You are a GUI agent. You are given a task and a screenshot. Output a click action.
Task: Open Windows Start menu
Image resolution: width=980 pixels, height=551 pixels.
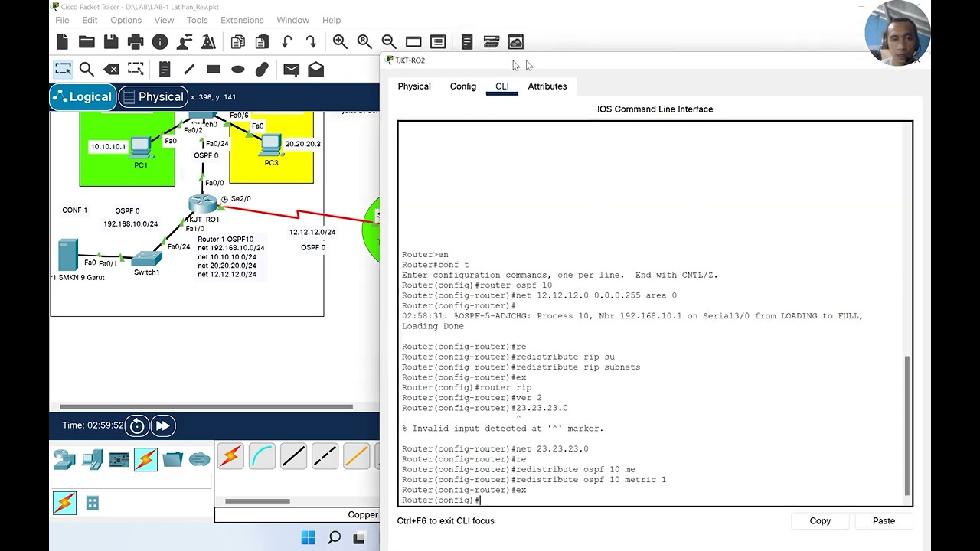308,538
